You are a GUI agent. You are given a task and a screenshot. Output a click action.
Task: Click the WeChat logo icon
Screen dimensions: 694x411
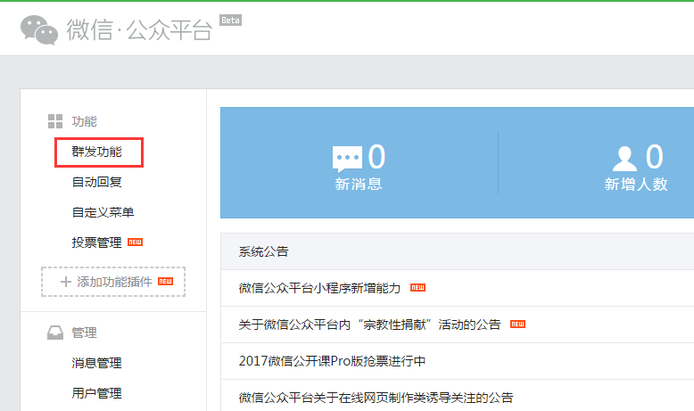pyautogui.click(x=39, y=30)
